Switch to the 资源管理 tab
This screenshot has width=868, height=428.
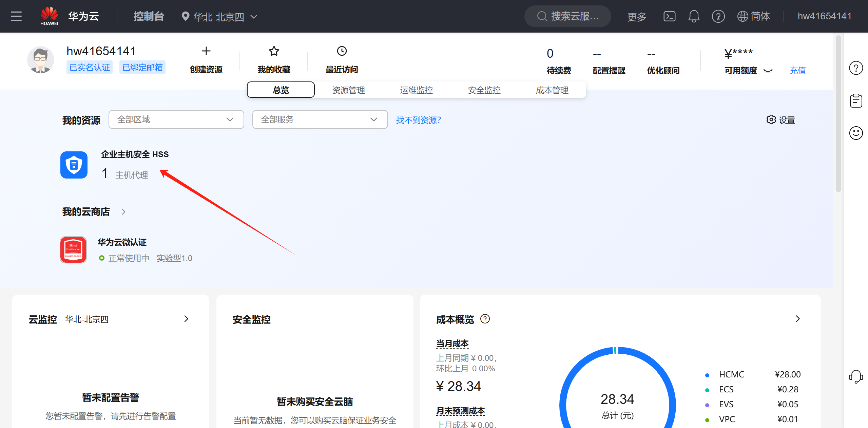[348, 90]
